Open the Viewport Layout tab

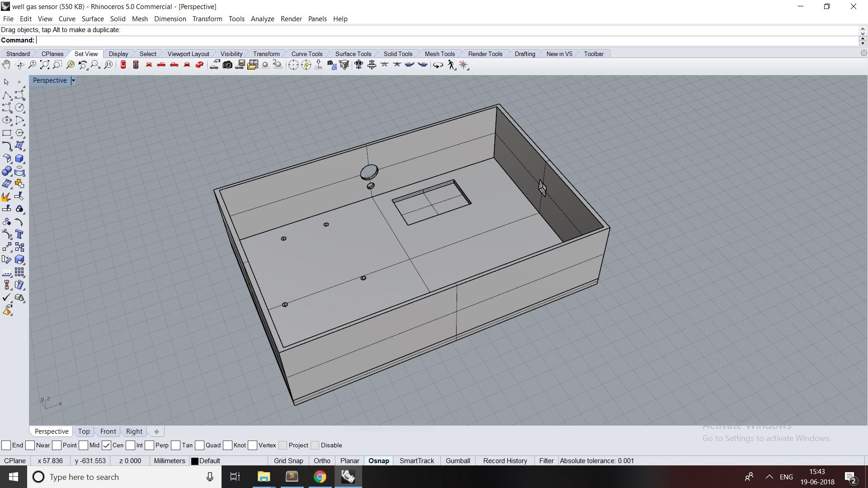pyautogui.click(x=188, y=54)
